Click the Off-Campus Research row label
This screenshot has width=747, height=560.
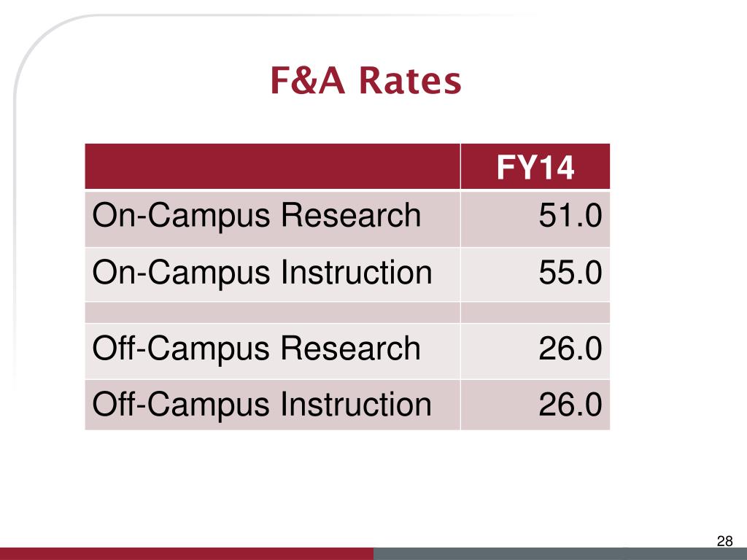point(256,348)
